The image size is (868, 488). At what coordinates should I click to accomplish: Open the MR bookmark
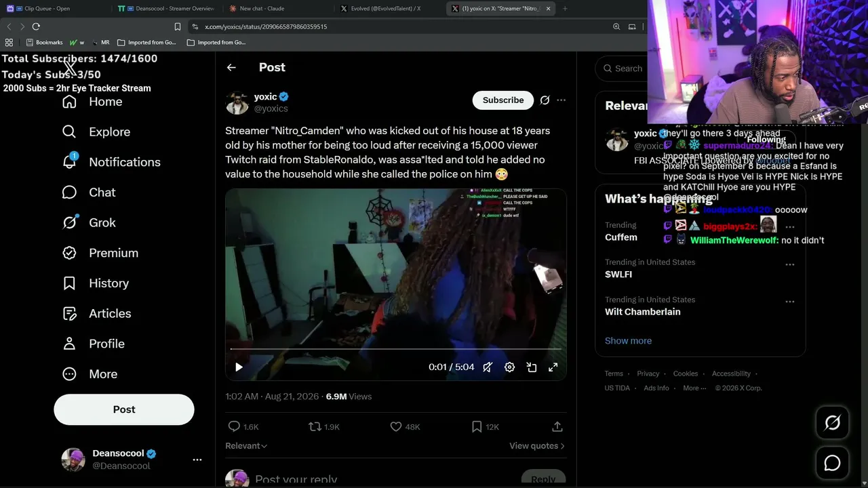point(100,43)
